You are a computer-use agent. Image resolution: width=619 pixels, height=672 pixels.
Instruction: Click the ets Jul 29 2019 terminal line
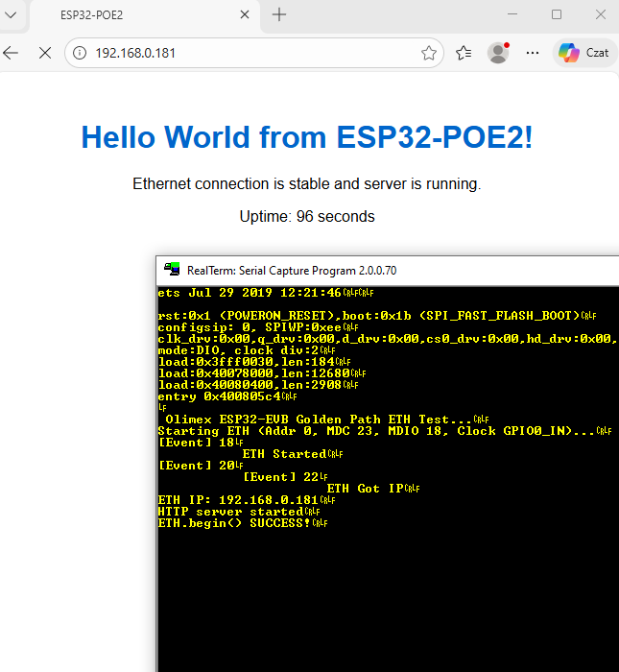[266, 293]
